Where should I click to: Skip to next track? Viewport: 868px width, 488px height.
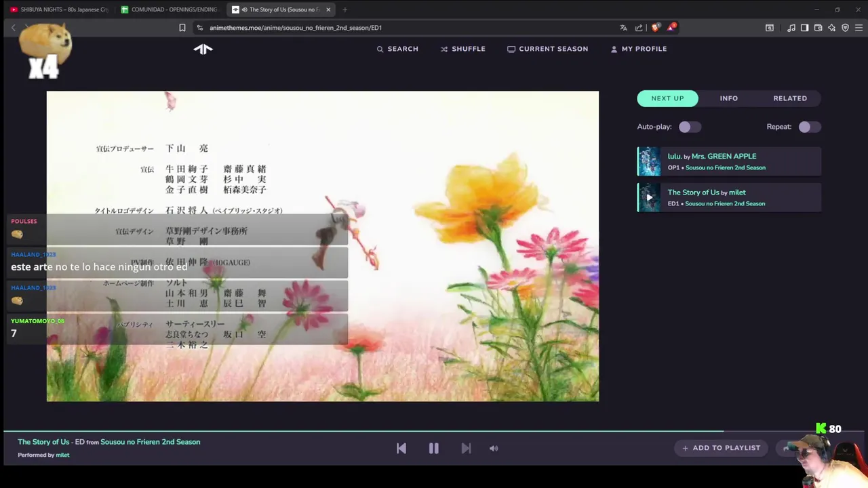[x=466, y=448]
